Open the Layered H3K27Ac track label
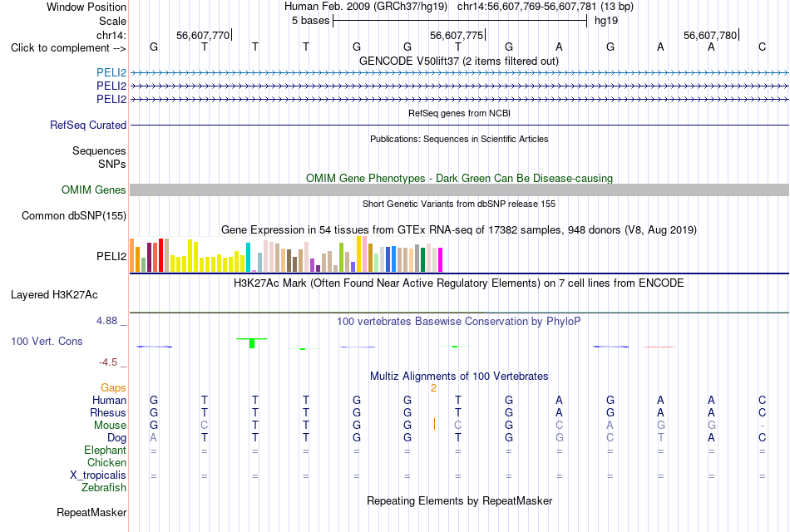Image resolution: width=790 pixels, height=532 pixels. pos(54,295)
